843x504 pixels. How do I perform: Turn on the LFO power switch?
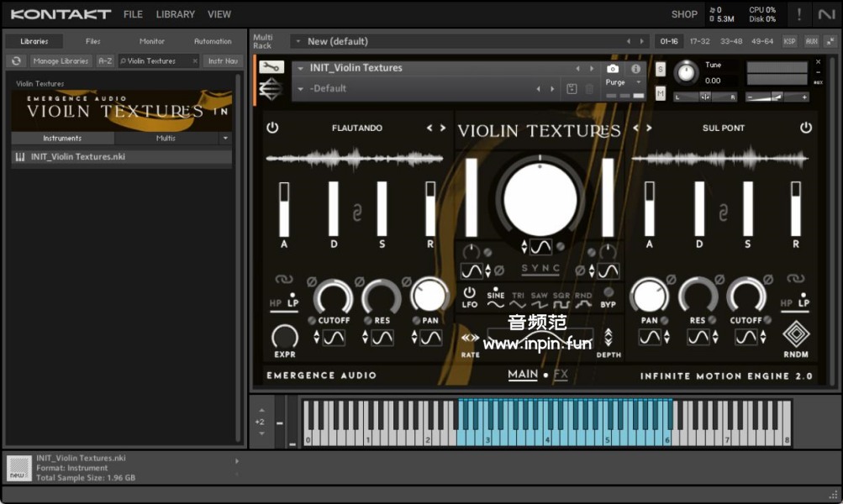469,293
